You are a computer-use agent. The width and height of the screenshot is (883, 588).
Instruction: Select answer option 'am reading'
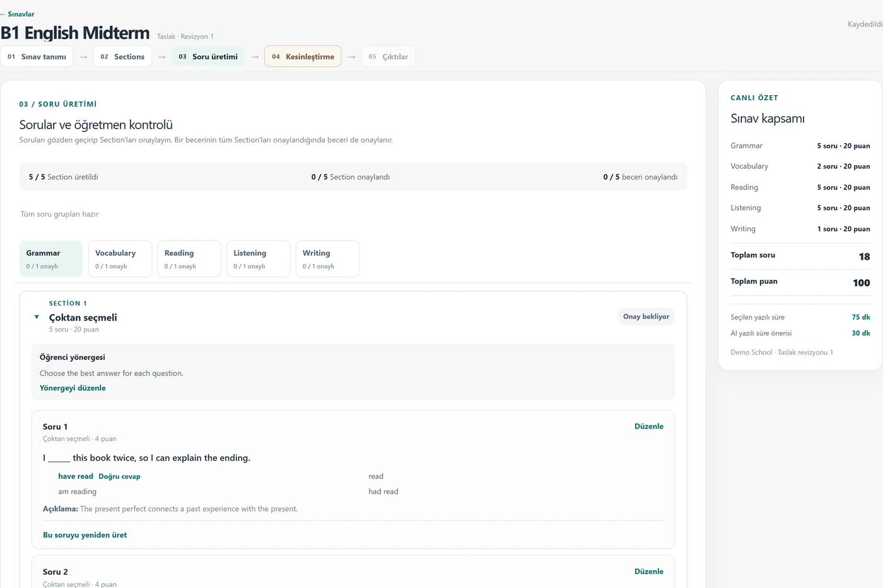pos(77,492)
